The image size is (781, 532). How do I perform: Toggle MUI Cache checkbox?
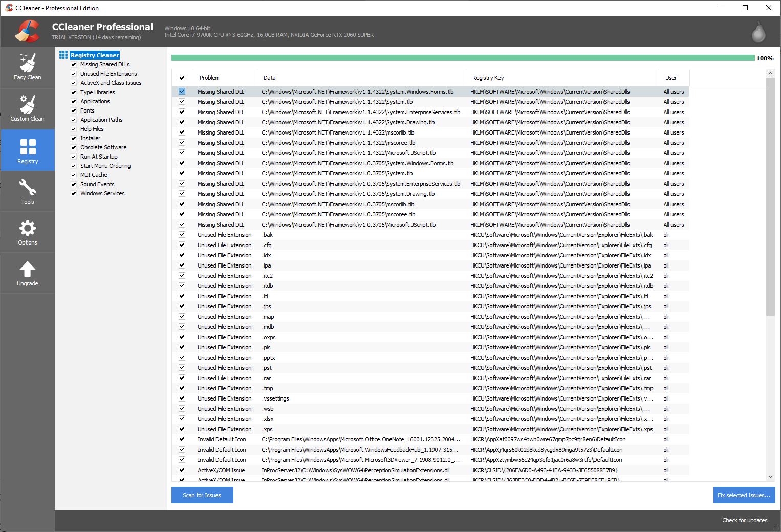(x=74, y=175)
